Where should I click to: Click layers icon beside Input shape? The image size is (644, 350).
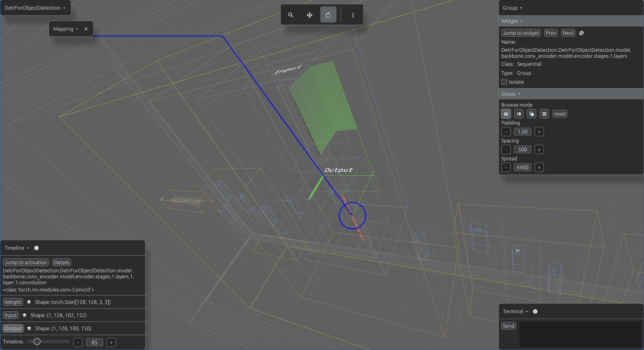[x=24, y=315]
